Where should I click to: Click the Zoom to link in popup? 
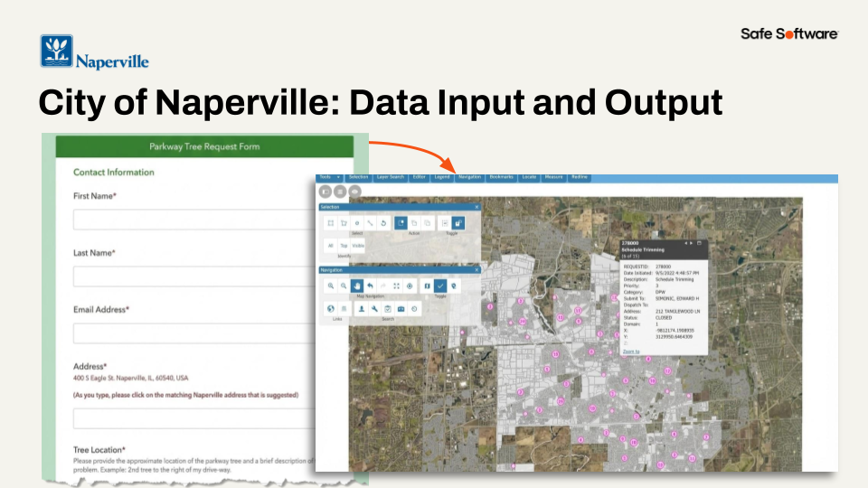pos(631,352)
